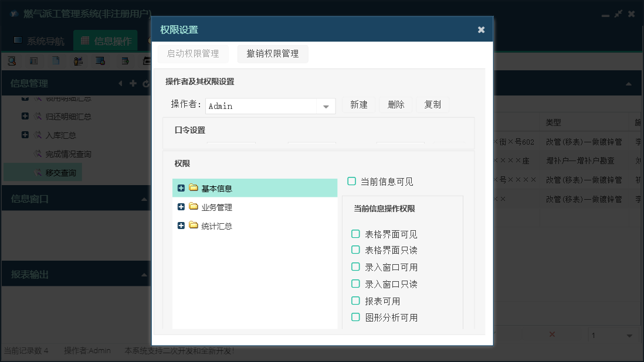Click the 基本信息 folder icon

tap(194, 188)
